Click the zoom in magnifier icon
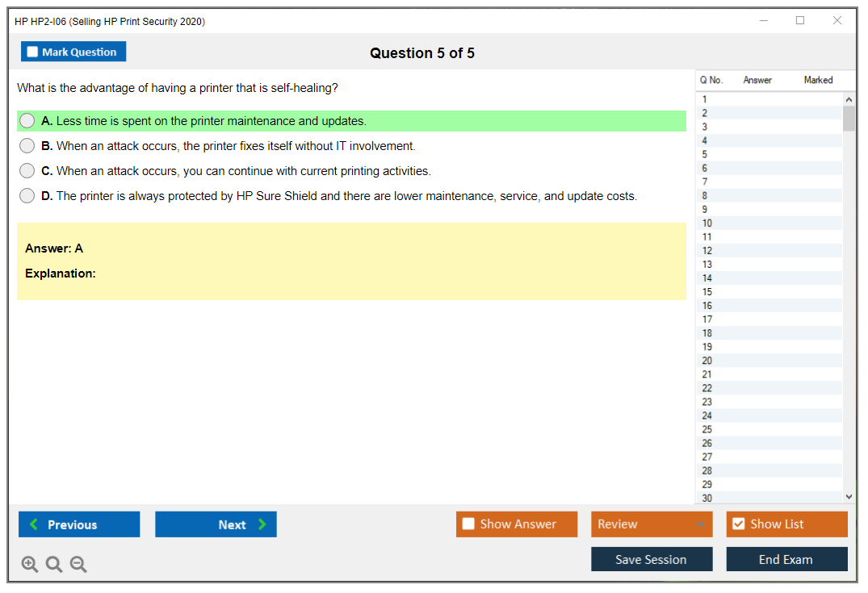This screenshot has height=593, width=868. tap(30, 565)
